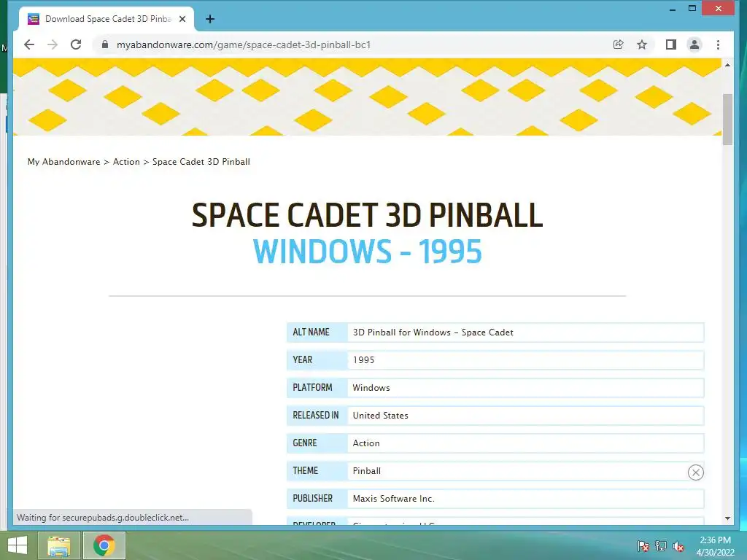Click the Space Cadet 3D Pinball breadcrumb
This screenshot has width=747, height=560.
201,162
